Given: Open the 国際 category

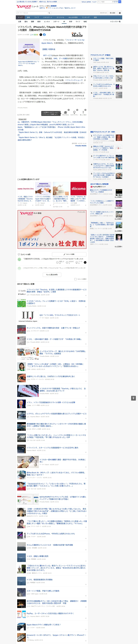Looking at the screenshot, I should [x=33, y=22].
